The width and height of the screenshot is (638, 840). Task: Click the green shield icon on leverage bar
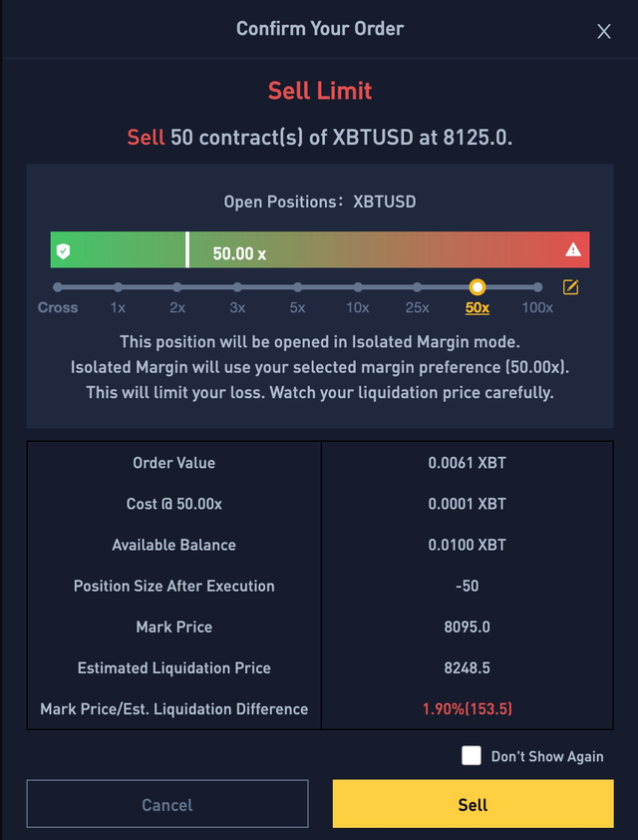click(64, 250)
